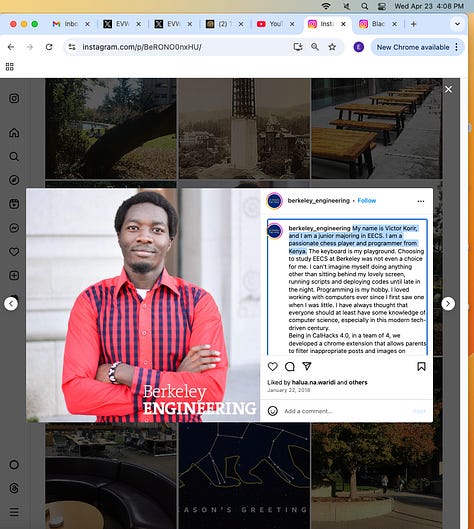
Task: Open Reels icon in sidebar
Action: [14, 204]
